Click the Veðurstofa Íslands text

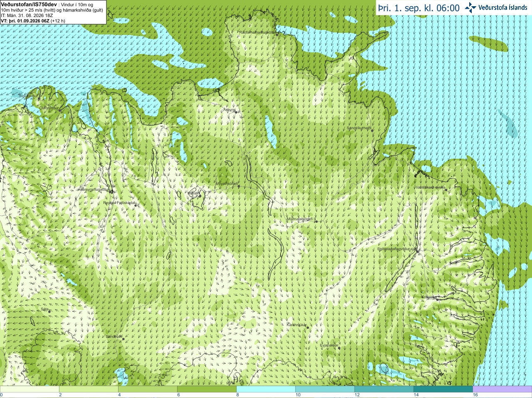(x=502, y=7)
